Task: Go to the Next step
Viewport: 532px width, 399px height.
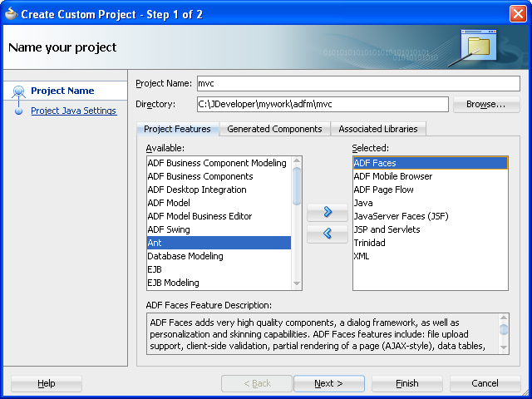Action: coord(329,383)
